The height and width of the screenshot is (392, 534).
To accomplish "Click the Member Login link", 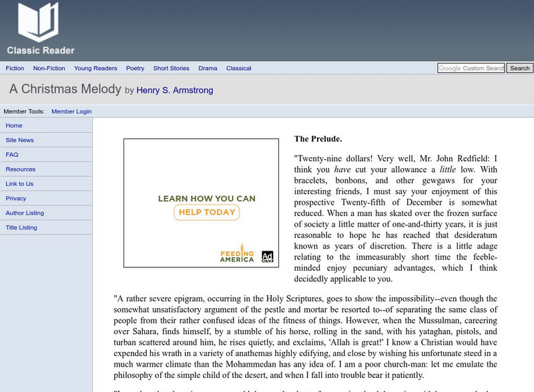I will tap(71, 111).
